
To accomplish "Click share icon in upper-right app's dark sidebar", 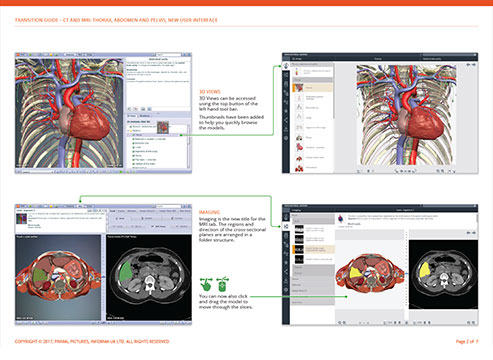I will coord(286,120).
